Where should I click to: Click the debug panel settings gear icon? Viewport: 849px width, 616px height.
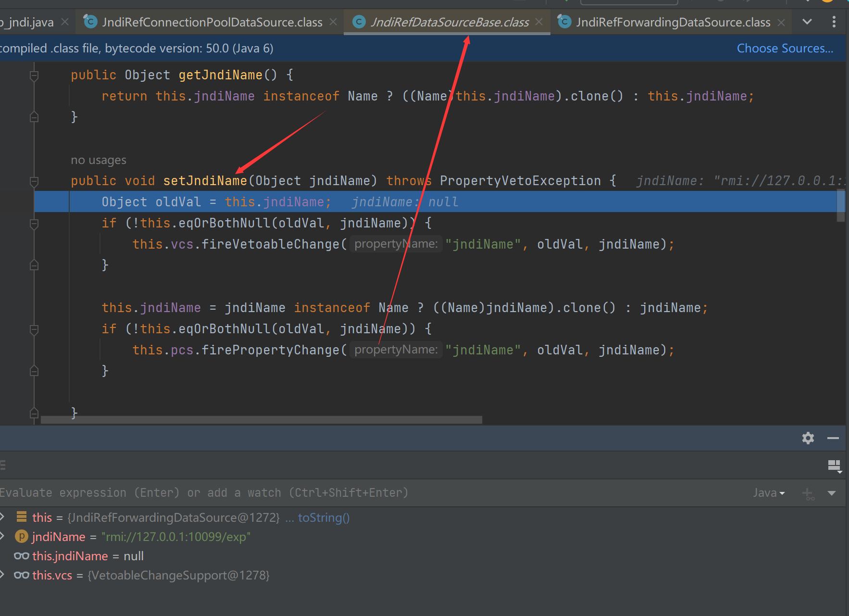coord(808,438)
